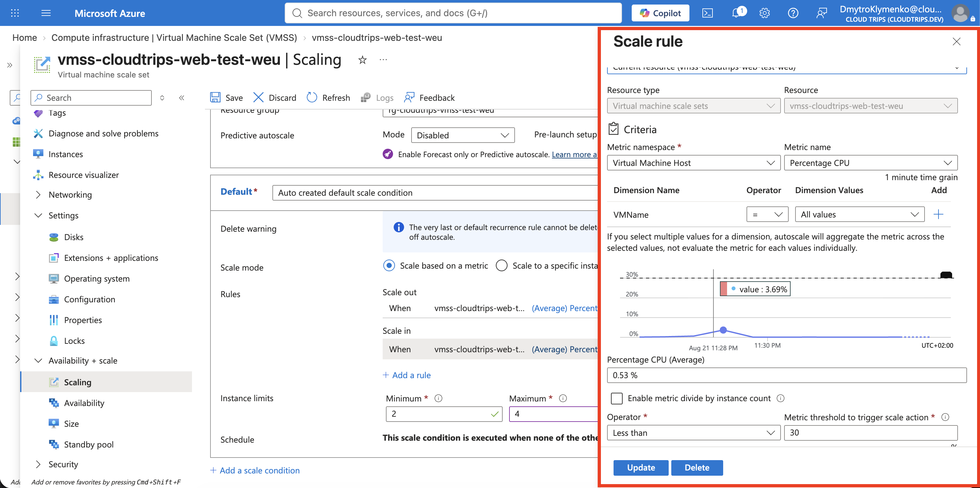The image size is (980, 488).
Task: Open the help question mark icon
Action: point(793,13)
